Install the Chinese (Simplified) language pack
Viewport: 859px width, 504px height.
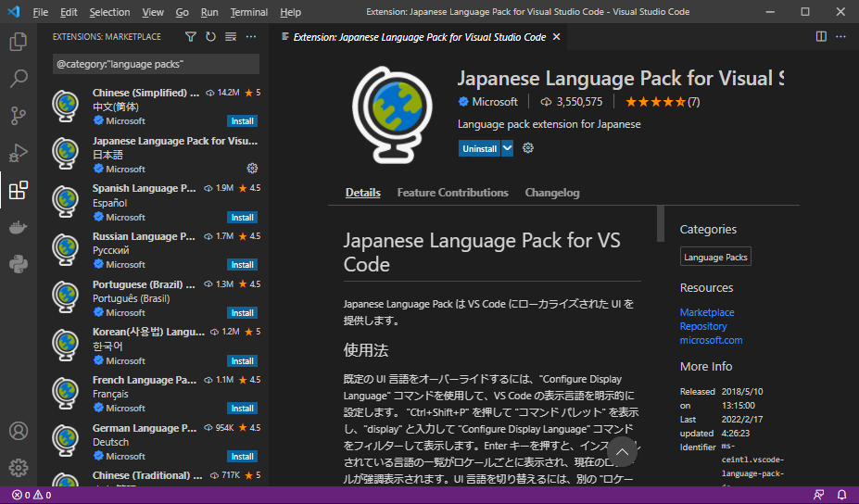pos(242,121)
